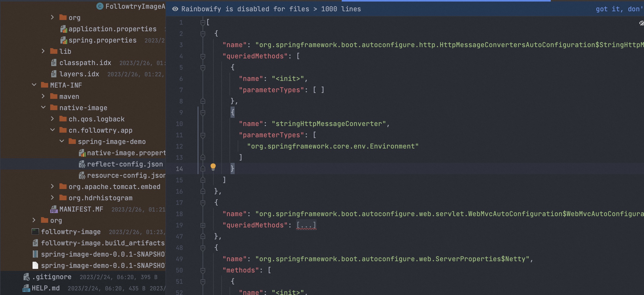This screenshot has height=295, width=644.
Task: Select resource-config.json in project tree
Action: 126,175
